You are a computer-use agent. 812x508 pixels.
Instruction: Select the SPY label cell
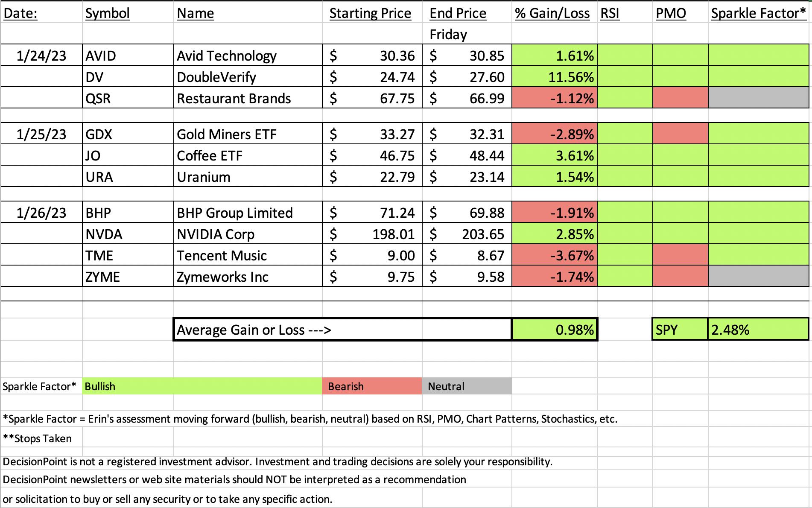coord(680,330)
